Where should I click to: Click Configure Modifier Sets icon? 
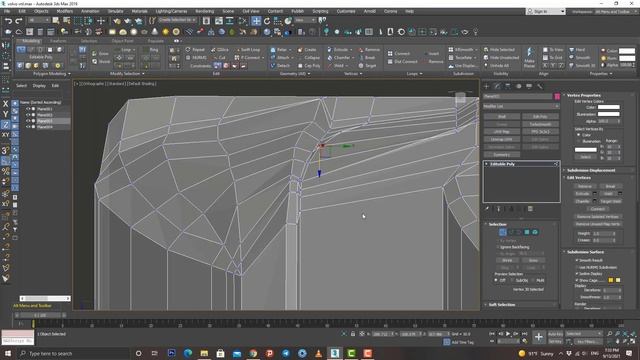click(530, 209)
